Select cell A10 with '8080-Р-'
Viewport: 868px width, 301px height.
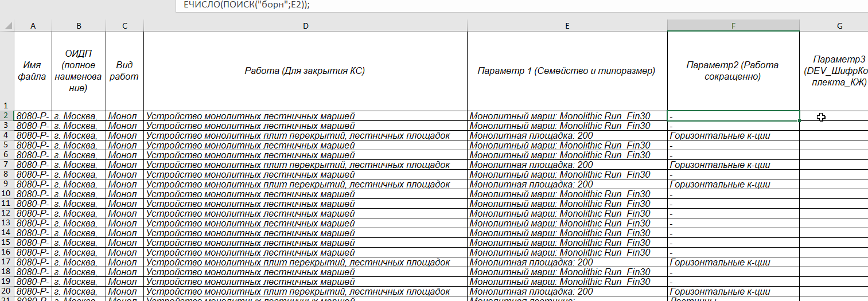click(33, 194)
